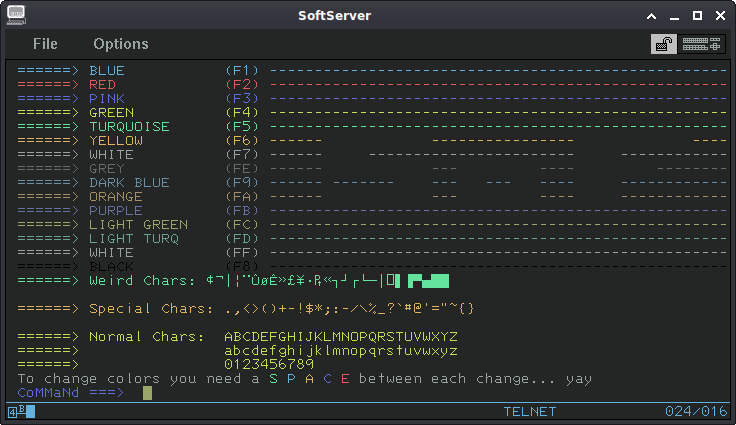Click the BLUE text row
The height and width of the screenshot is (425, 736).
(372, 70)
